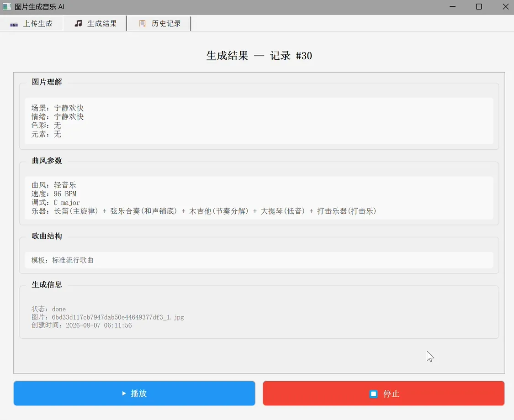
Task: Click the stop square icon in the red button
Action: click(x=373, y=394)
